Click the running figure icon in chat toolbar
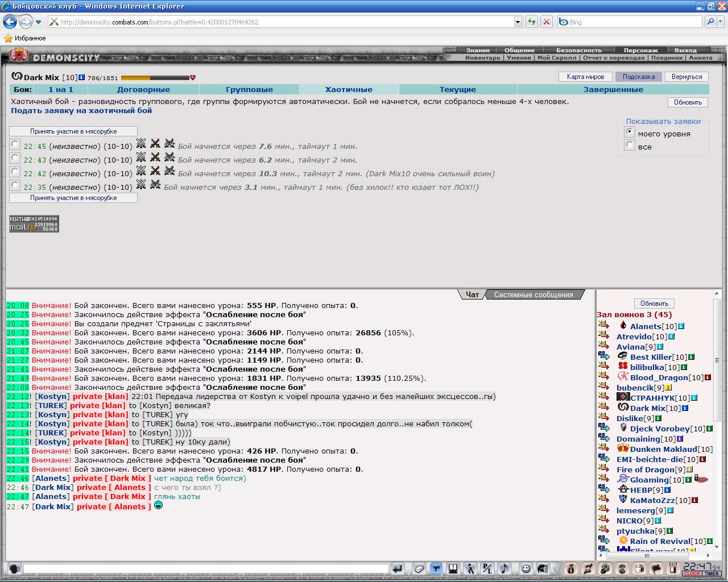This screenshot has width=728, height=582. tap(470, 568)
